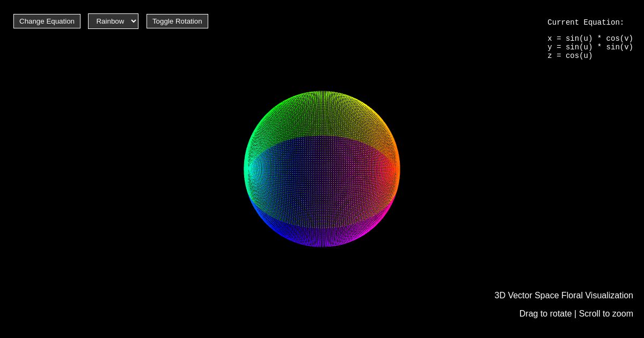644x338 pixels.
Task: Click the equation line z = cos(u)
Action: [x=570, y=56]
